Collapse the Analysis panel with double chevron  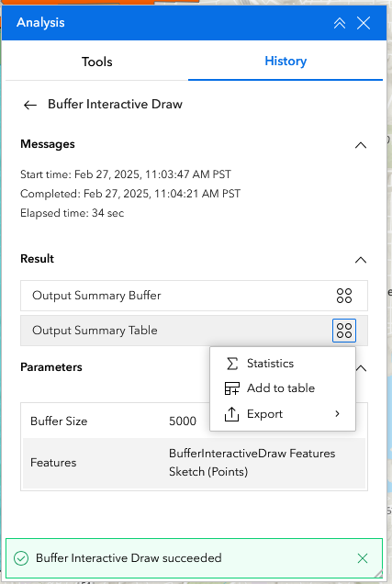339,23
